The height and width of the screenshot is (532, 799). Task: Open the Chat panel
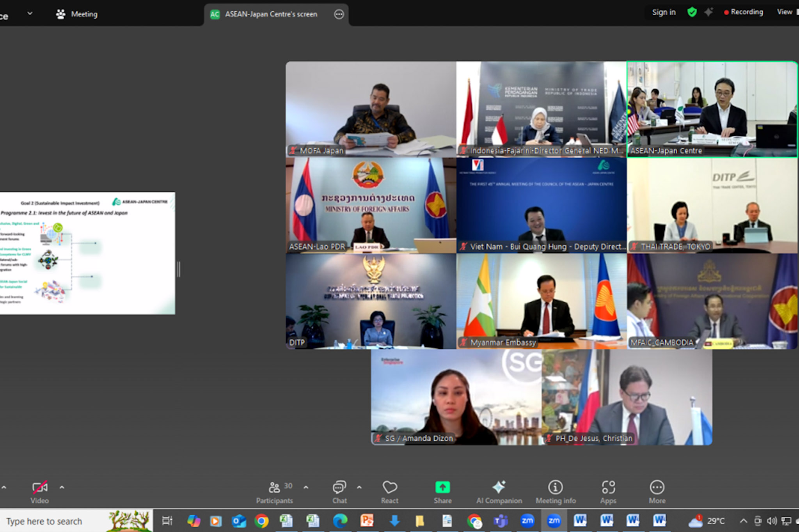[339, 492]
